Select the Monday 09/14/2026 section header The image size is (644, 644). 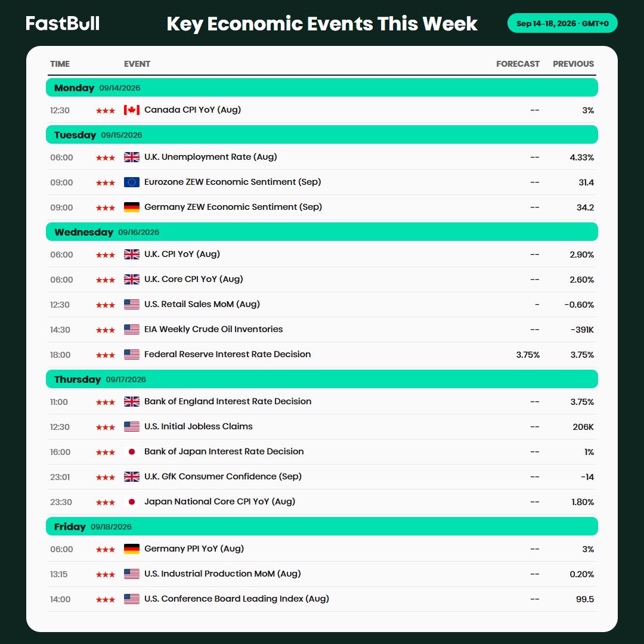coord(321,88)
